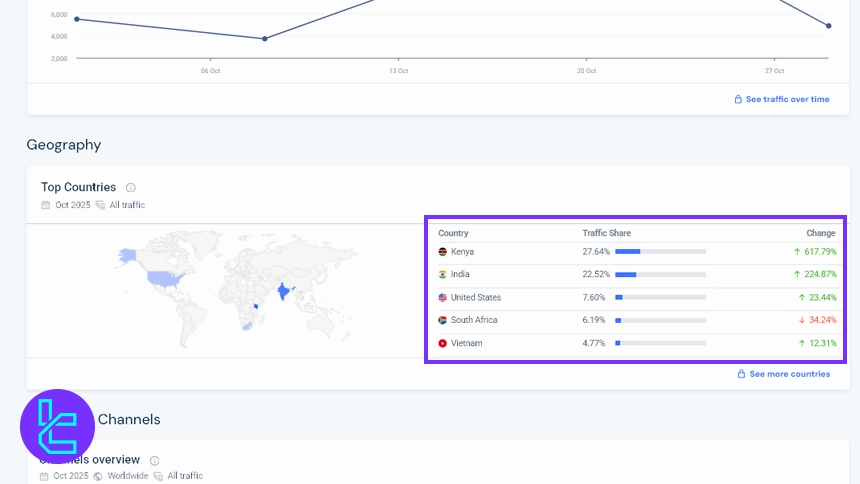
Task: Click the Top Countries info icon
Action: (x=131, y=187)
